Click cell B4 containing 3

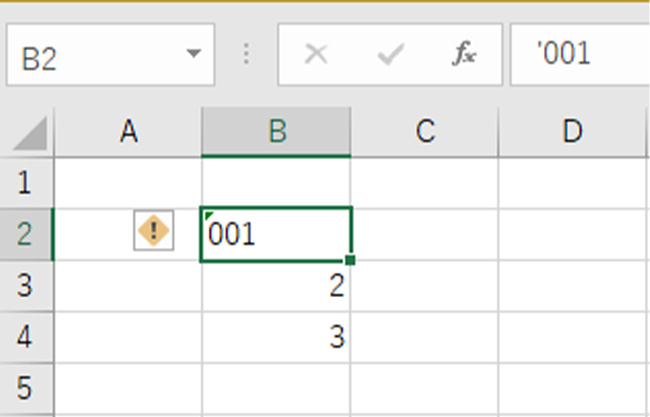click(276, 337)
